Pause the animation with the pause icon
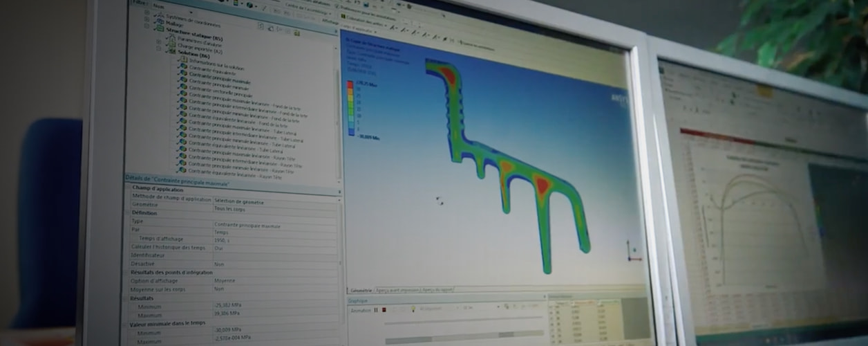 pyautogui.click(x=376, y=310)
